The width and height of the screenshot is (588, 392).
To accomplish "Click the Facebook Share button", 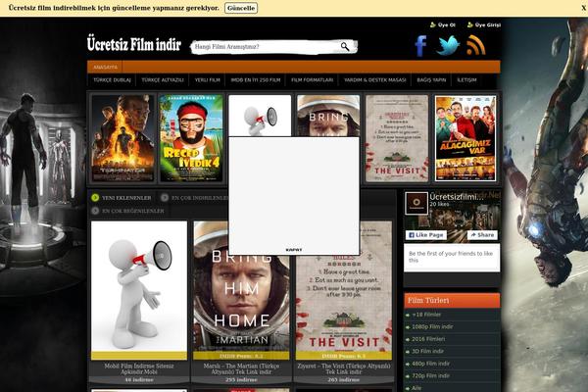I will (482, 235).
